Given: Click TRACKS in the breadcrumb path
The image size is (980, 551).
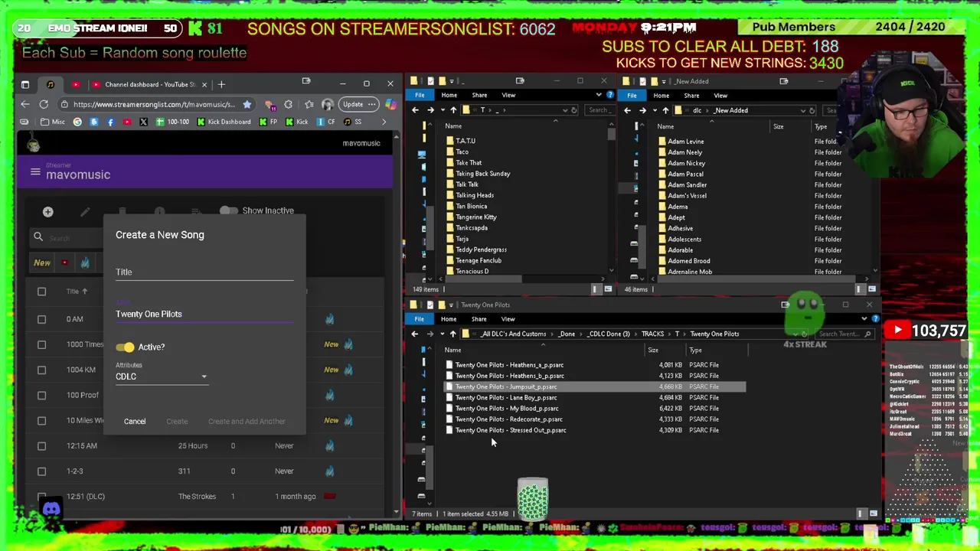Looking at the screenshot, I should coord(652,334).
